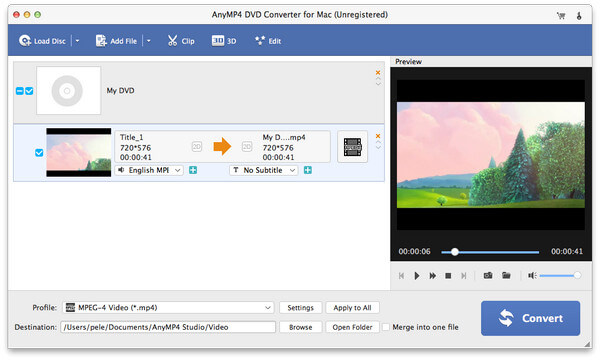Click the Convert button
Screen dimensions: 600x360
click(x=530, y=318)
